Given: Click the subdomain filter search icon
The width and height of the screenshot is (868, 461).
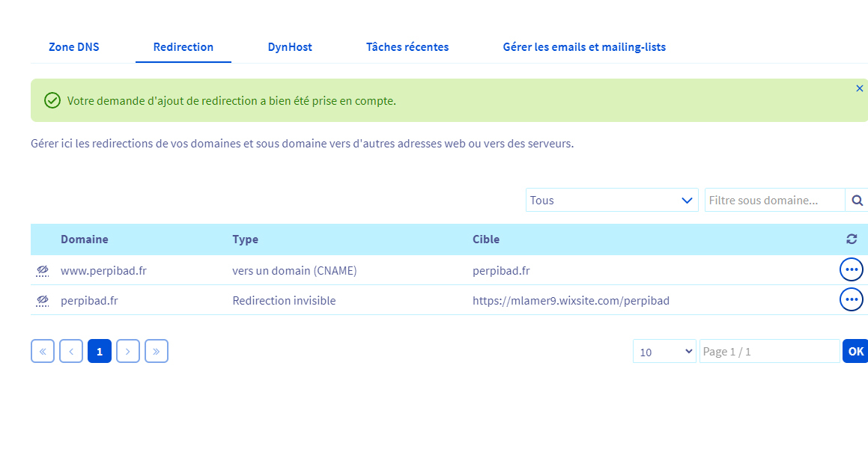Looking at the screenshot, I should pyautogui.click(x=857, y=201).
